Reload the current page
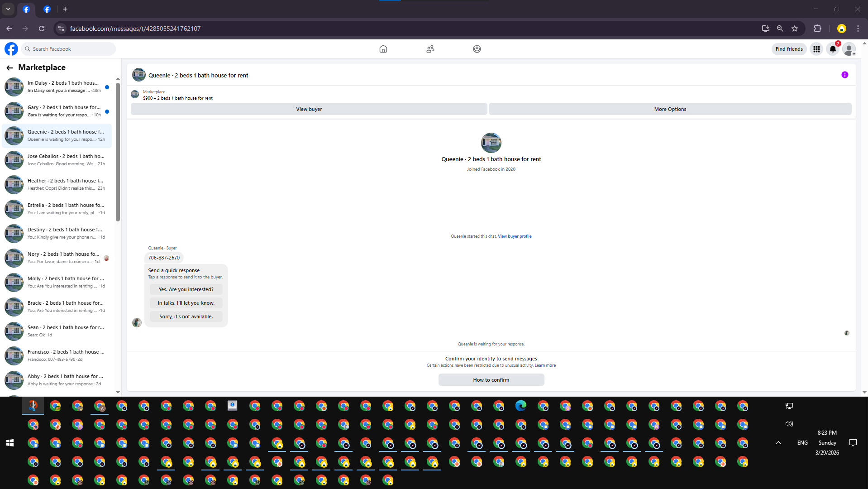 [x=42, y=29]
